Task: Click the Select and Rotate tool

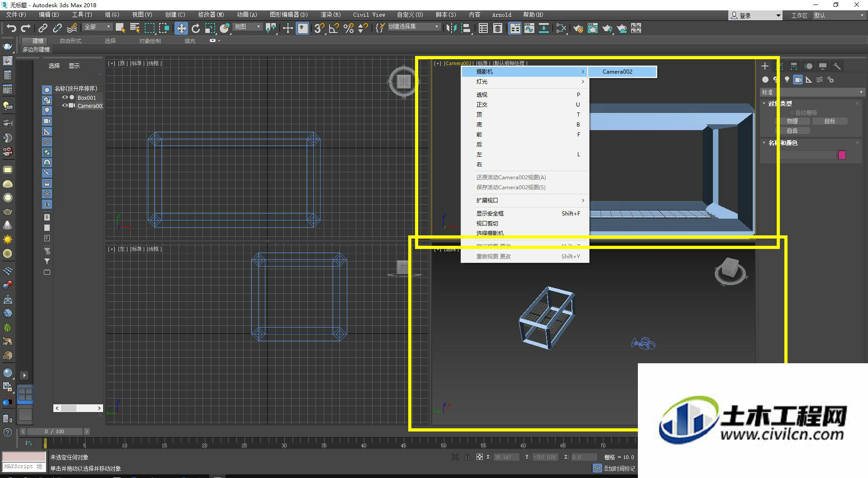Action: pyautogui.click(x=196, y=28)
